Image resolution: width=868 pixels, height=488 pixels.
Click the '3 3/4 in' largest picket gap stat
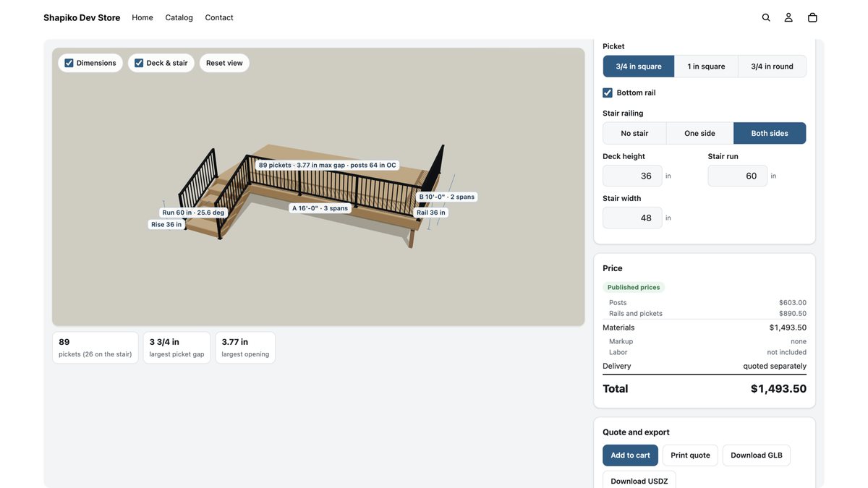(x=177, y=348)
